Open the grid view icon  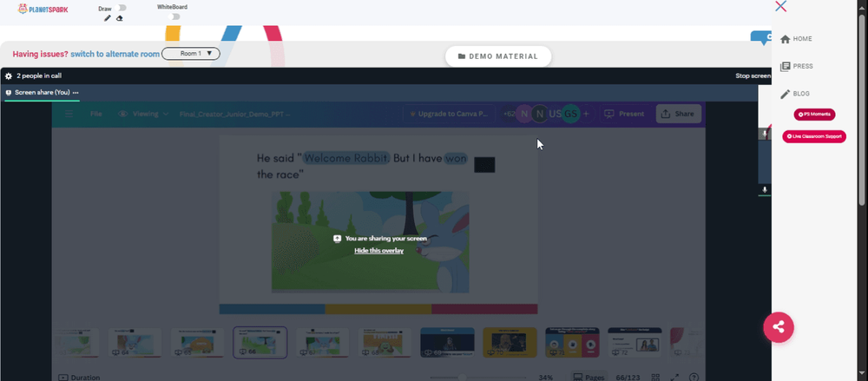pos(654,378)
